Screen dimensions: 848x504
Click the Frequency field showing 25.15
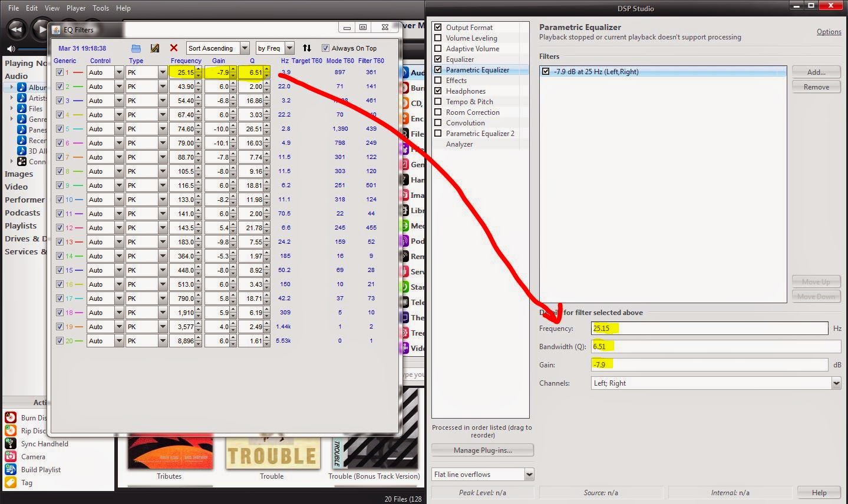[x=710, y=329]
